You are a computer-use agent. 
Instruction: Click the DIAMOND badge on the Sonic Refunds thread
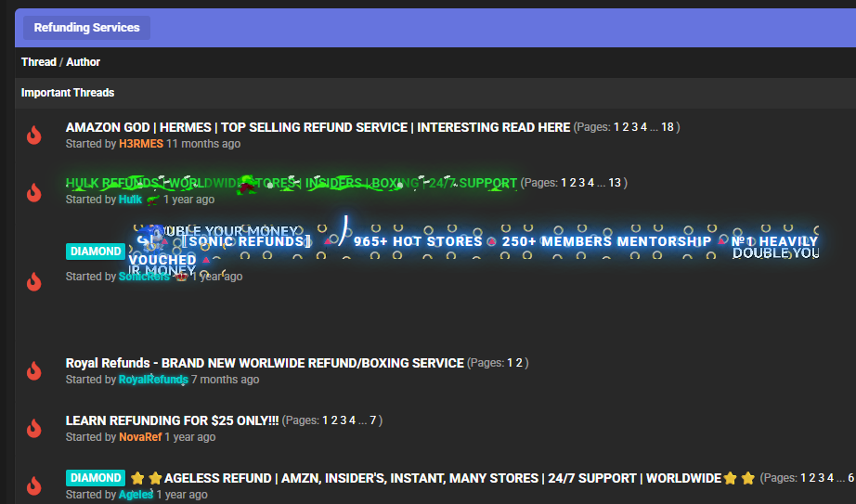[96, 252]
